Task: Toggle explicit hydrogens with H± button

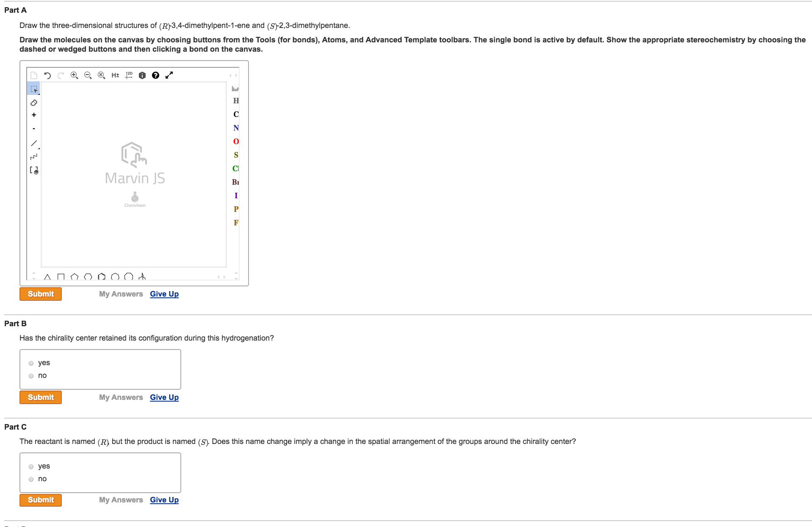Action: tap(115, 75)
